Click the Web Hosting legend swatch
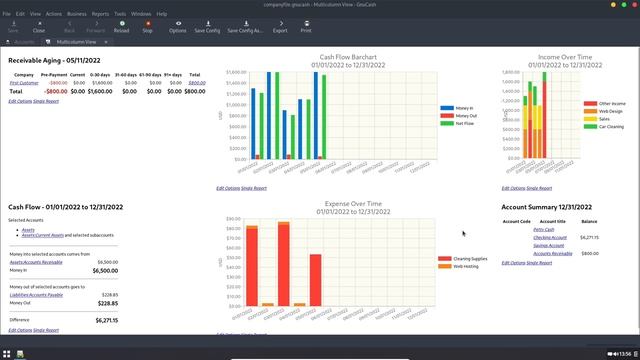 click(444, 267)
